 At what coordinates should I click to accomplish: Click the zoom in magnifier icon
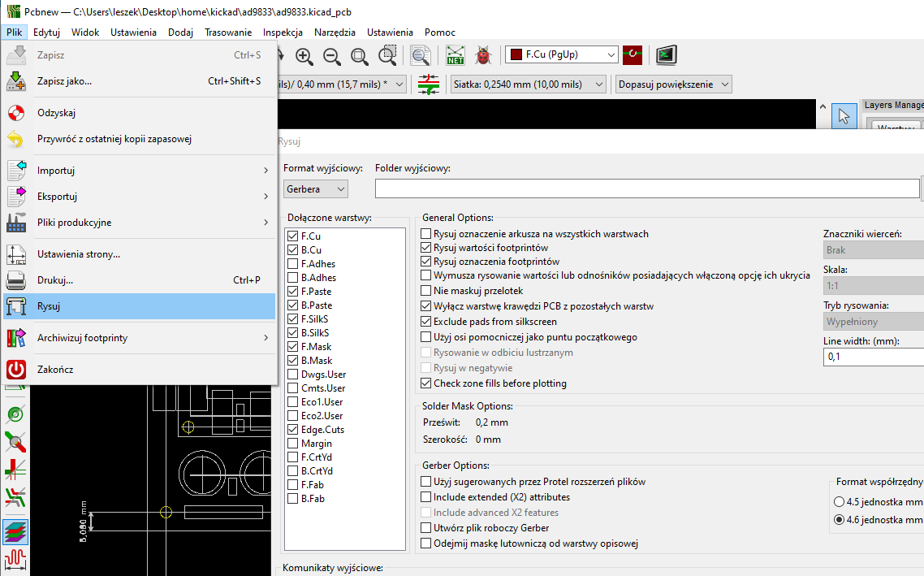click(304, 55)
